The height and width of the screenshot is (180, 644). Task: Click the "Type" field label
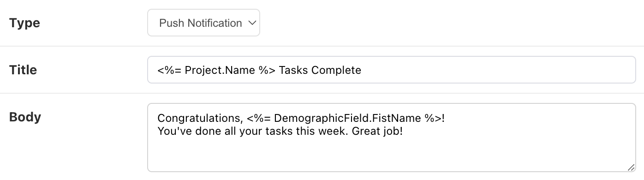click(24, 23)
